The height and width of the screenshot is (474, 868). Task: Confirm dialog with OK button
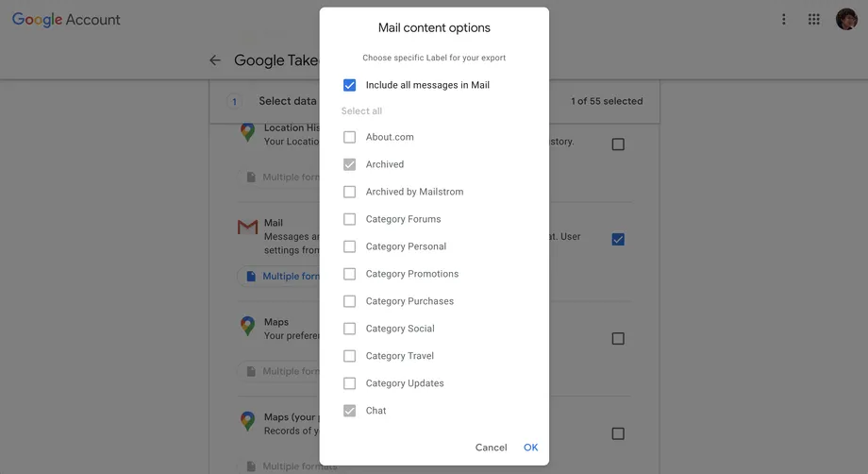coord(531,448)
